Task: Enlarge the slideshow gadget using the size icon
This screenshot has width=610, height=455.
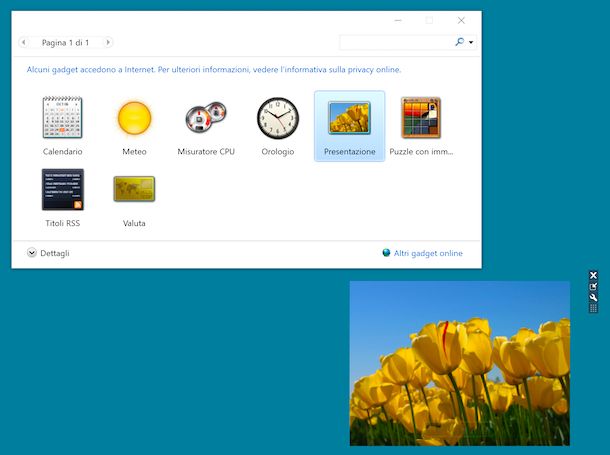Action: 593,287
